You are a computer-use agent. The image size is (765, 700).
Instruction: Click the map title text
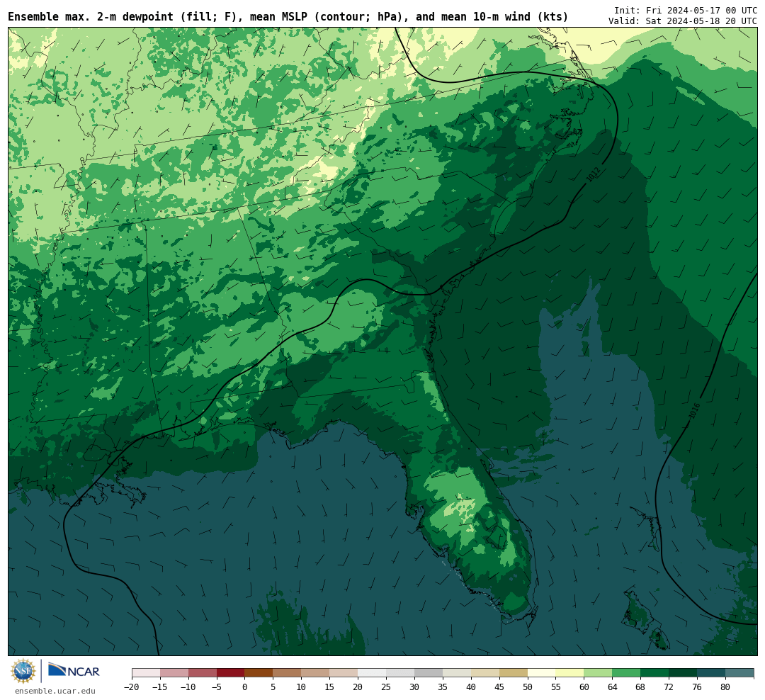(288, 17)
